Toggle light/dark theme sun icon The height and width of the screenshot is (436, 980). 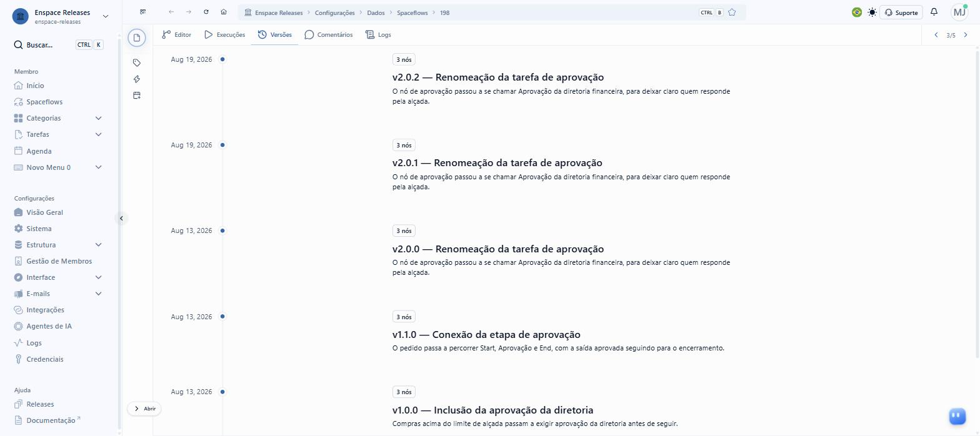pyautogui.click(x=872, y=12)
